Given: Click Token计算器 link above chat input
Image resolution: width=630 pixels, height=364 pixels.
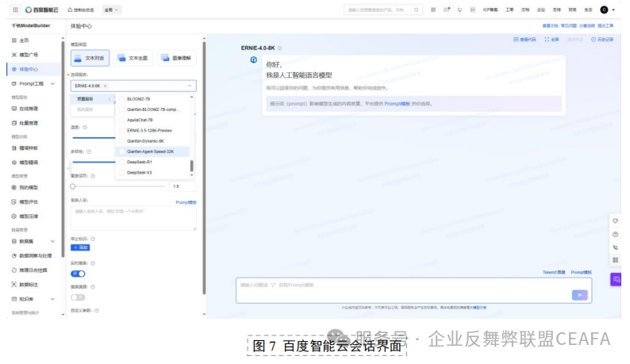Looking at the screenshot, I should [554, 272].
